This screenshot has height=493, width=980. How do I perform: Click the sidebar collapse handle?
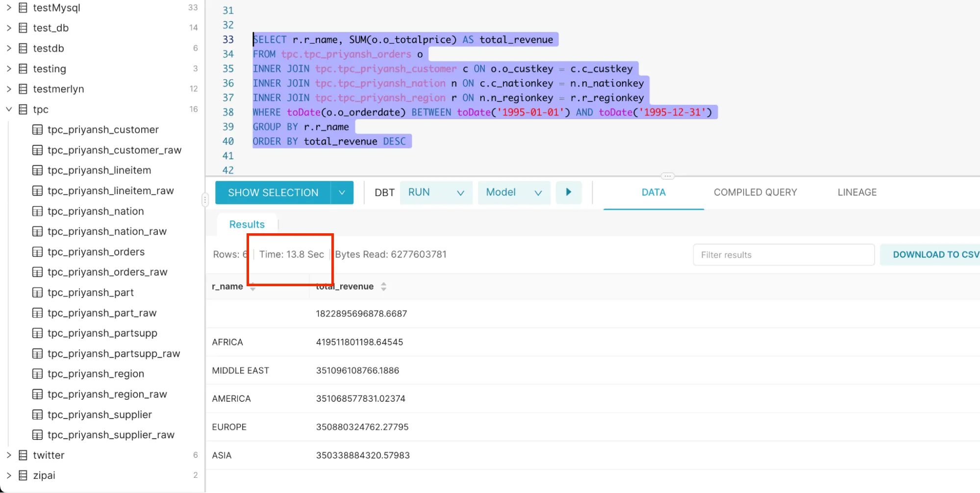[x=205, y=199]
